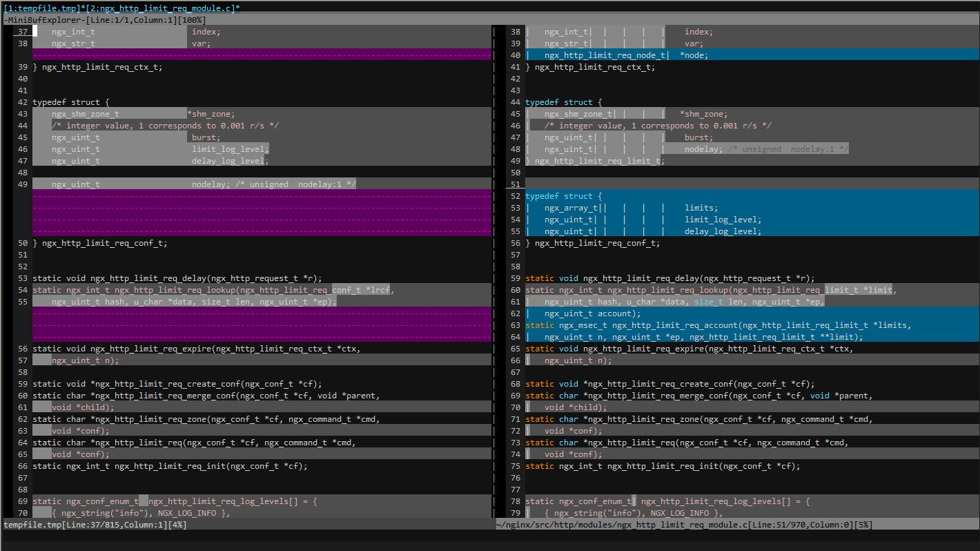Viewport: 980px width, 551px height.
Task: Click 'nodelay;' on left pane line 49
Action: pyautogui.click(x=211, y=184)
